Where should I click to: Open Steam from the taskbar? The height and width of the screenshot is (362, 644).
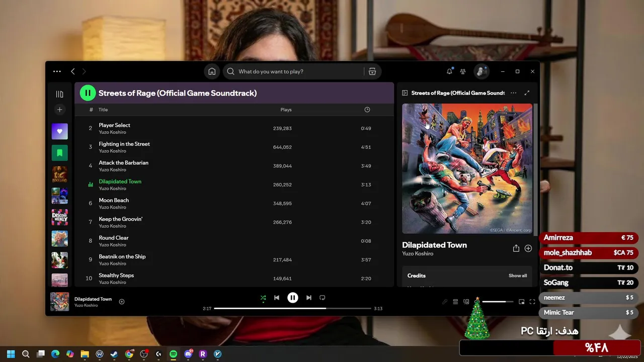coord(114,354)
